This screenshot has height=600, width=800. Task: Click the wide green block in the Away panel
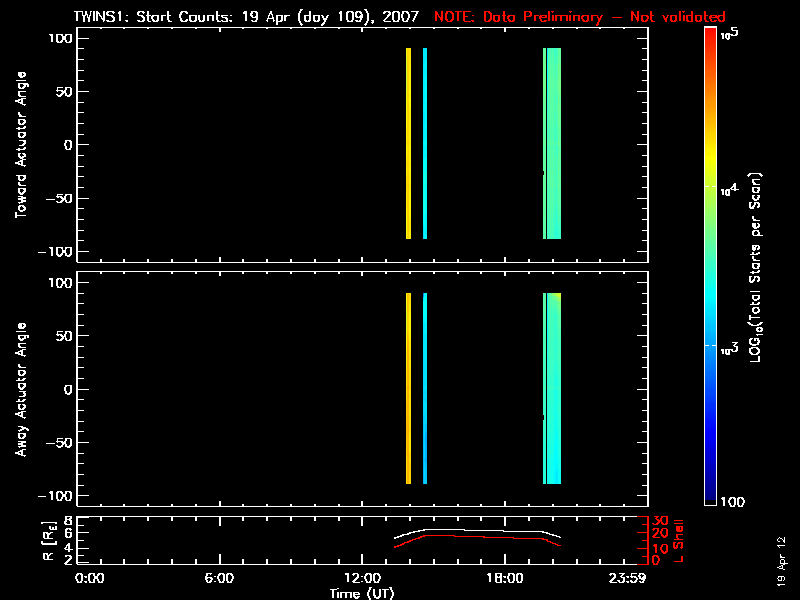[553, 388]
